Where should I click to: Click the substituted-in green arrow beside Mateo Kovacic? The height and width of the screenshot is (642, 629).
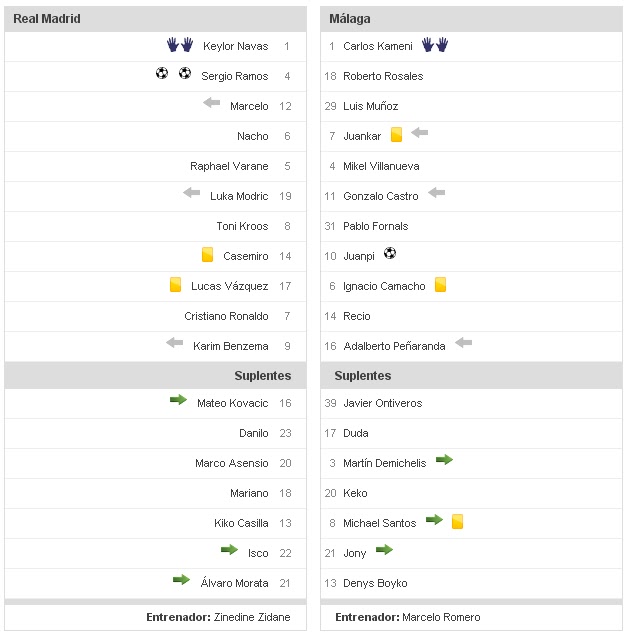[x=179, y=400]
